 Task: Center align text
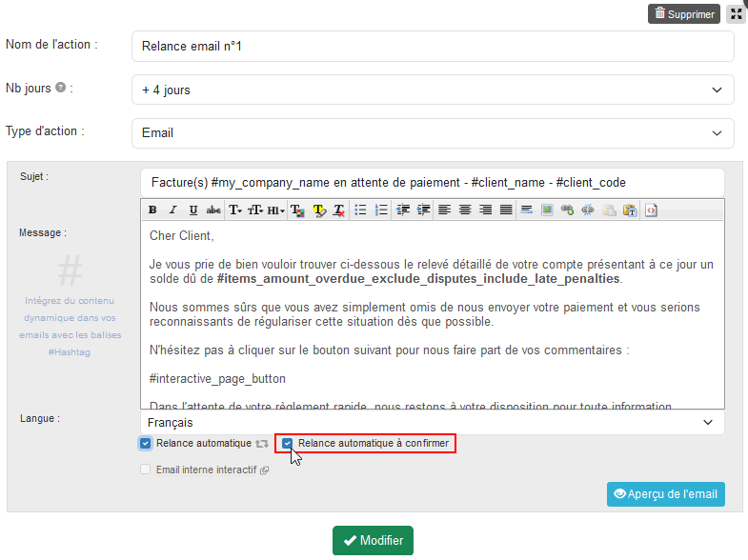tap(465, 210)
